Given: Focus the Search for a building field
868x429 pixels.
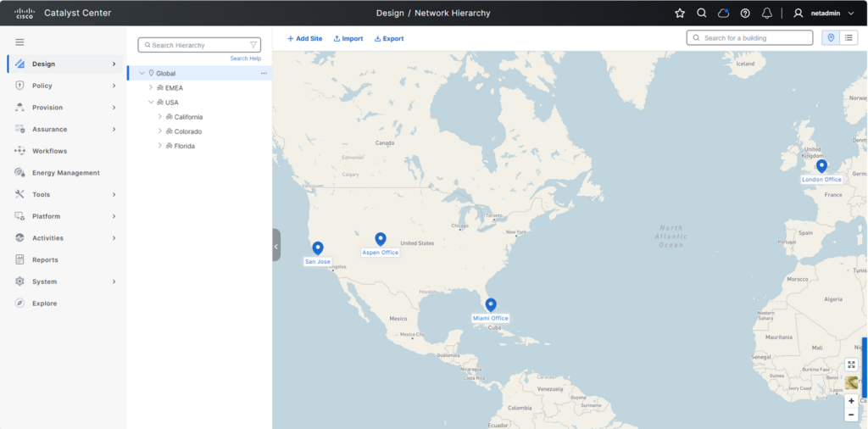Looking at the screenshot, I should 749,37.
